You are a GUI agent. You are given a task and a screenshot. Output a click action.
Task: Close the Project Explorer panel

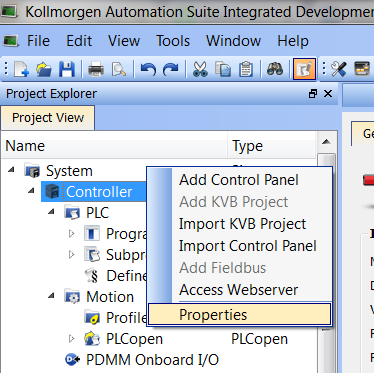[328, 94]
